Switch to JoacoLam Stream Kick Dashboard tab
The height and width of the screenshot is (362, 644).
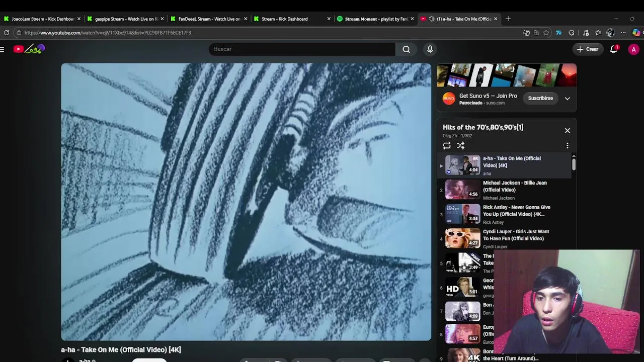point(41,19)
